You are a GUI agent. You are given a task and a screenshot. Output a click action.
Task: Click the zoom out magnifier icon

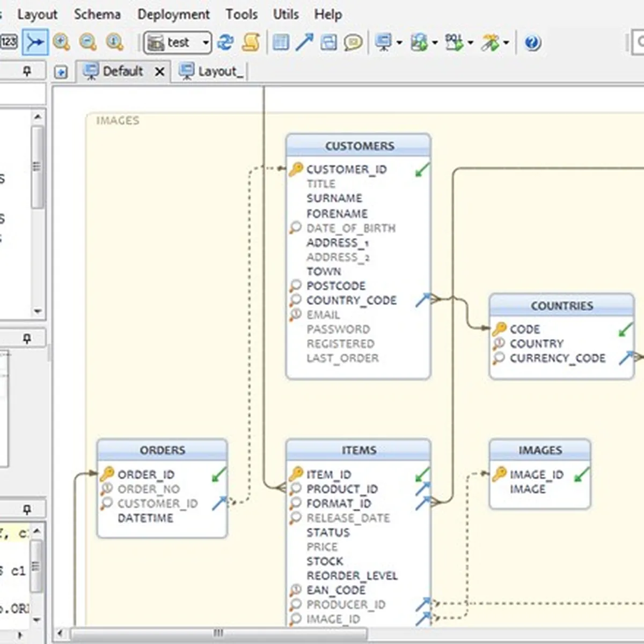(88, 42)
